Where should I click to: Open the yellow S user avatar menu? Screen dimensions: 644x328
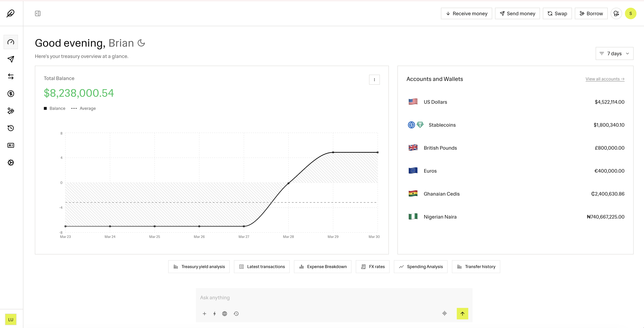[631, 13]
